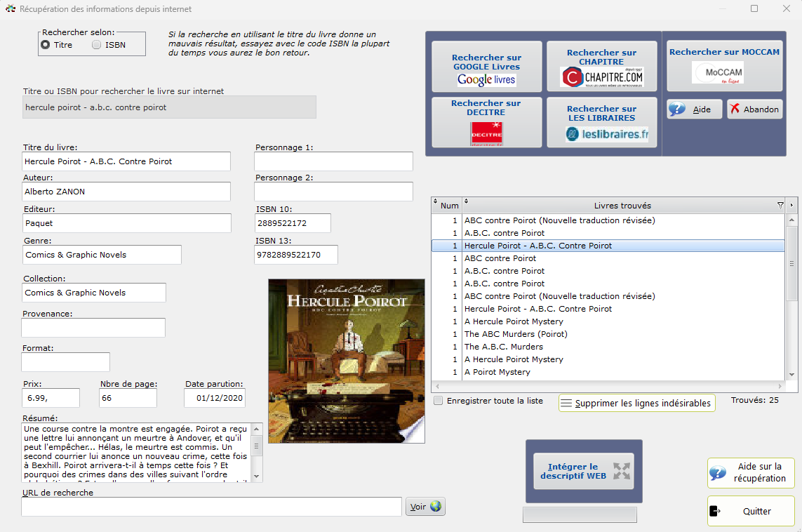The image size is (802, 532).
Task: Click the Résumé text area
Action: point(137,453)
